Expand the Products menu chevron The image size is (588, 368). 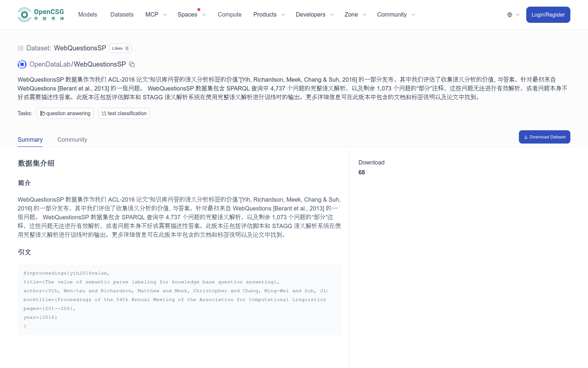[283, 15]
